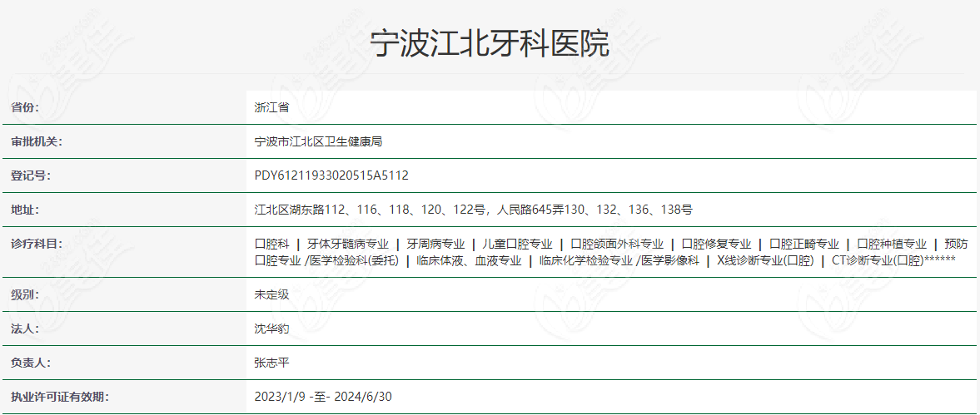Click 牙周病专业 specialty
The height and width of the screenshot is (415, 980).
(x=435, y=244)
